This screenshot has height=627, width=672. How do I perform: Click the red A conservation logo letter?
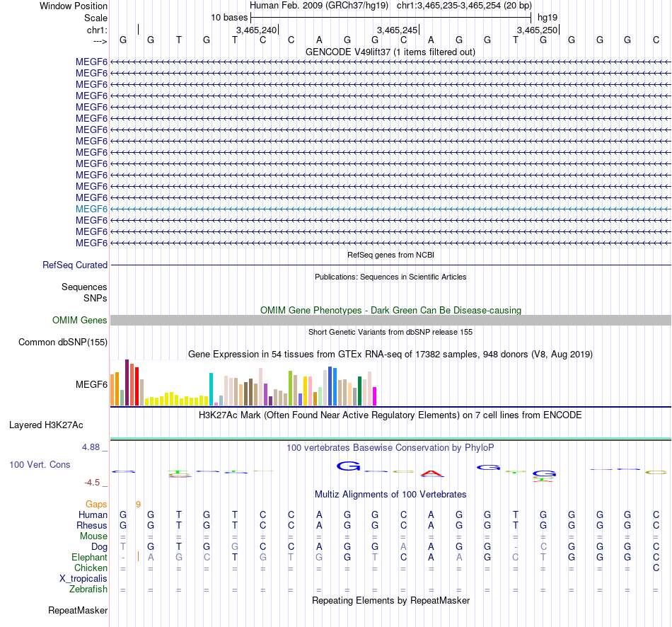(432, 474)
